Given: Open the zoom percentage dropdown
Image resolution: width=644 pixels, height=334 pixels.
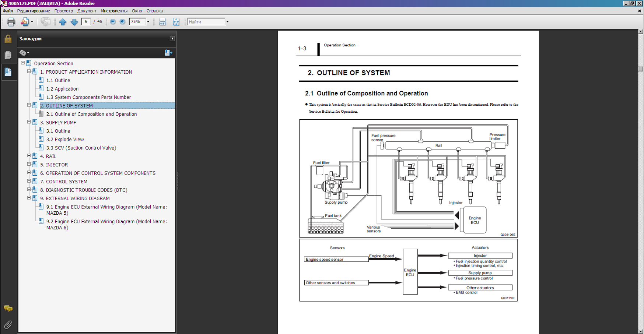Looking at the screenshot, I should click(x=148, y=22).
